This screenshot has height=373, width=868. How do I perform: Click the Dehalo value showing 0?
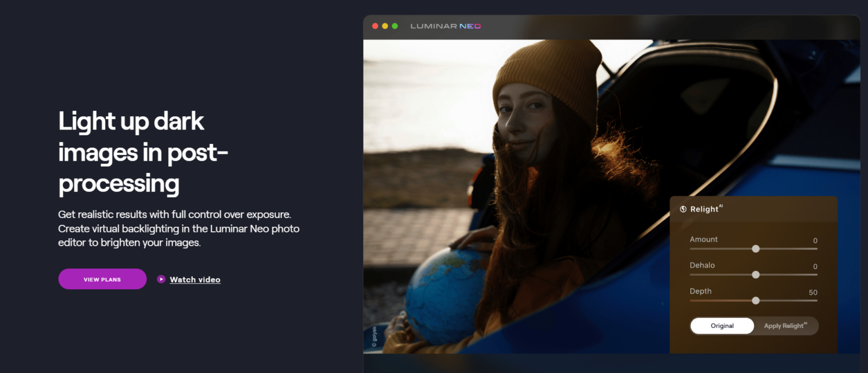[x=815, y=266]
